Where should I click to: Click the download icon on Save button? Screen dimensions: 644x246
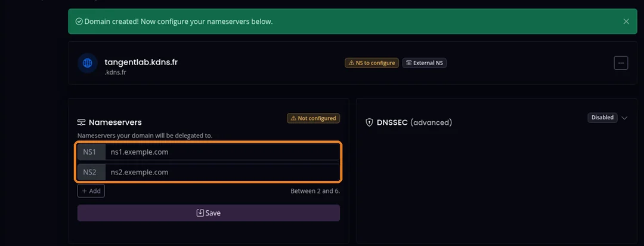tap(200, 213)
